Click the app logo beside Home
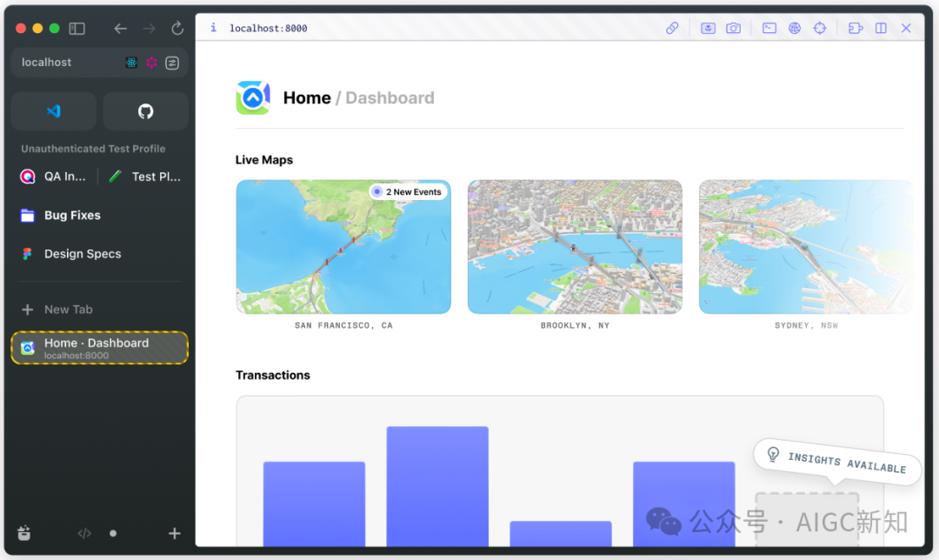The image size is (939, 560). (x=253, y=97)
